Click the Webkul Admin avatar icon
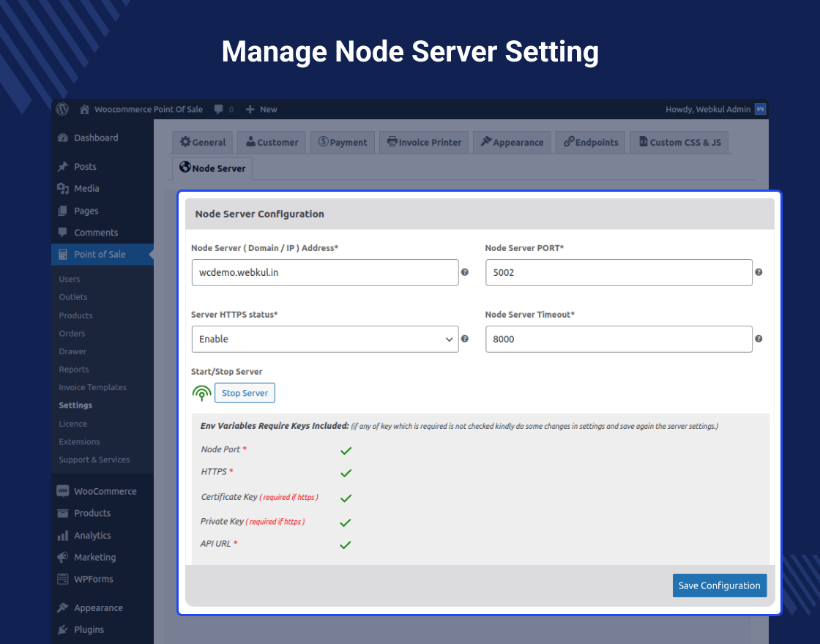This screenshot has width=820, height=644. pos(760,109)
